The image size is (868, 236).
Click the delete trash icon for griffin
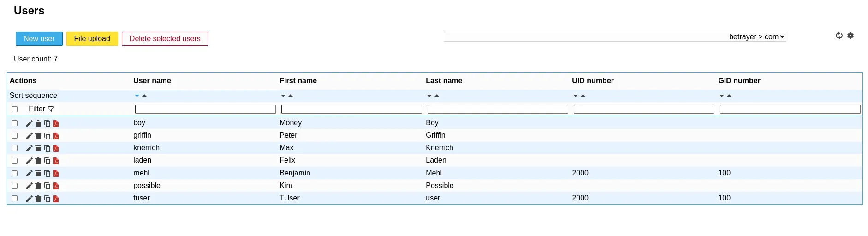tap(38, 136)
